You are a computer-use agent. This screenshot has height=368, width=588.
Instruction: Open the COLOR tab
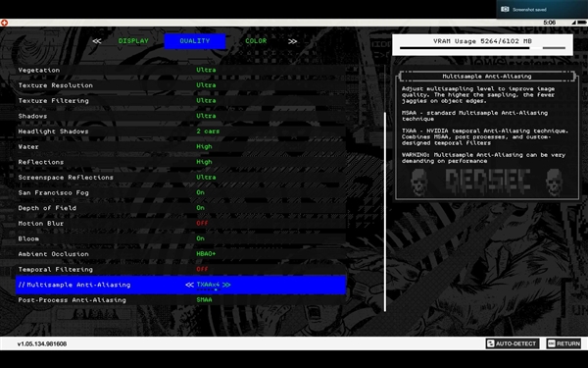click(256, 41)
